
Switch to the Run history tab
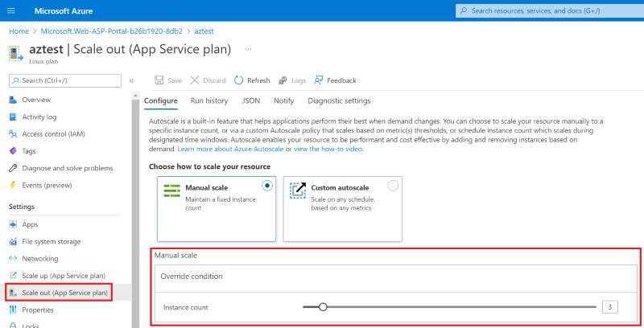tap(208, 101)
